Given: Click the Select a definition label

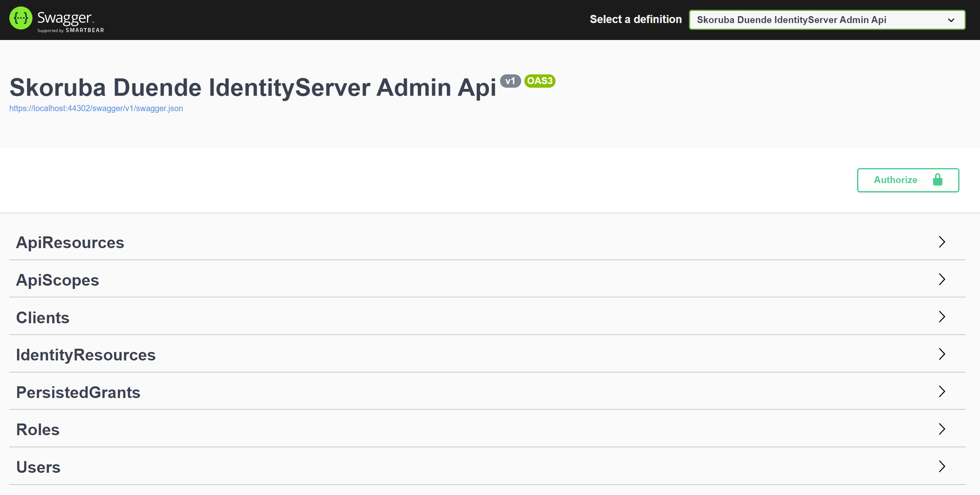Looking at the screenshot, I should pos(636,19).
